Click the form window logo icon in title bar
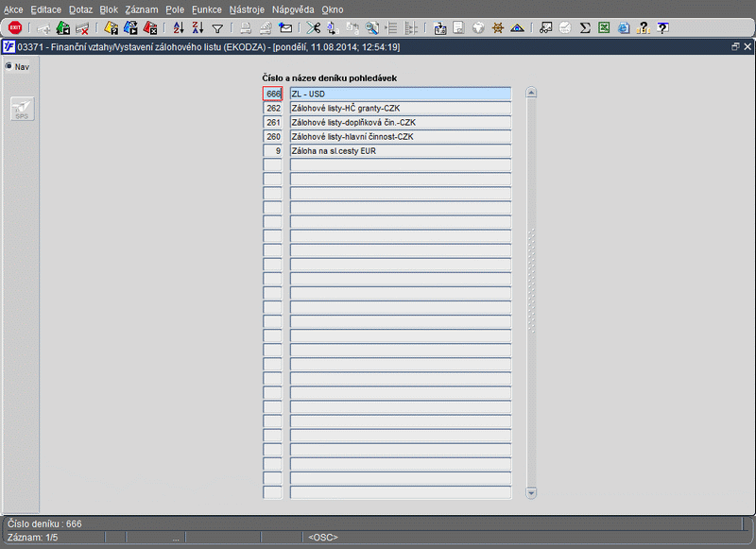Image resolution: width=756 pixels, height=549 pixels. pos(9,46)
